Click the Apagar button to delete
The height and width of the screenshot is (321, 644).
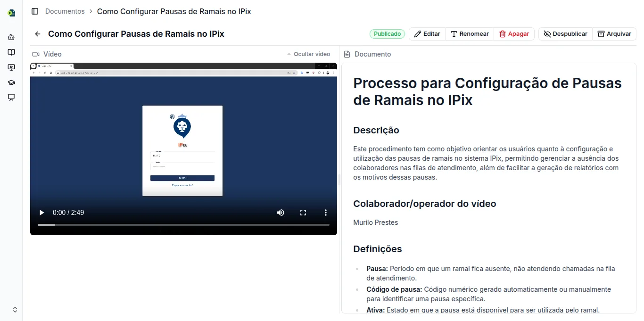point(514,33)
